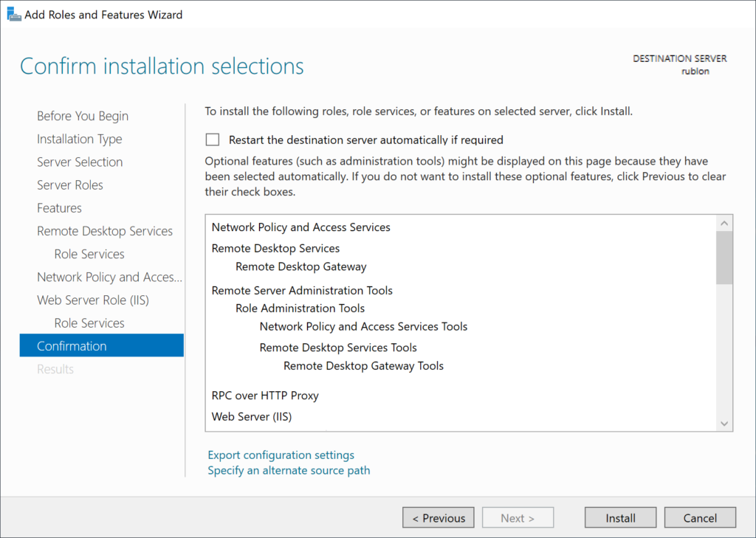
Task: Select Remote Desktop Gateway in the list
Action: point(300,266)
